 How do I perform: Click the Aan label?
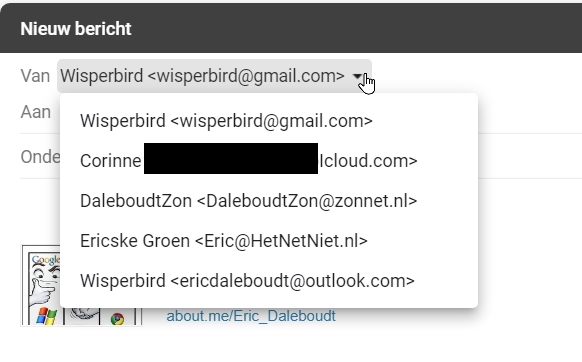pos(35,112)
